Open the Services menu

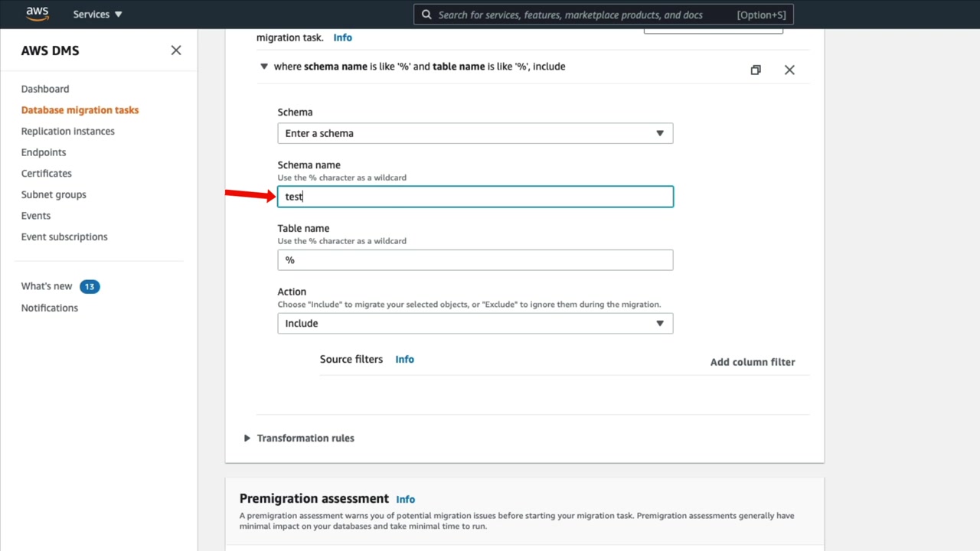click(x=97, y=15)
